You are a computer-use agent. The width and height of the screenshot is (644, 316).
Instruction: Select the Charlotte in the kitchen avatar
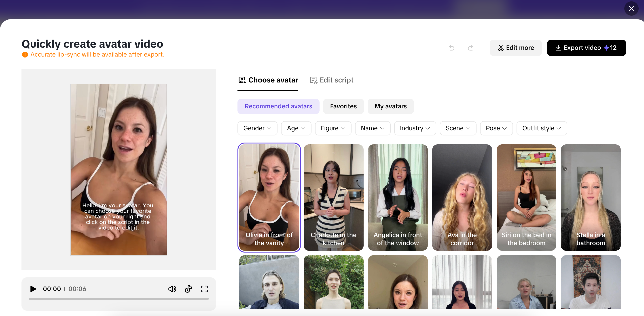tap(333, 197)
